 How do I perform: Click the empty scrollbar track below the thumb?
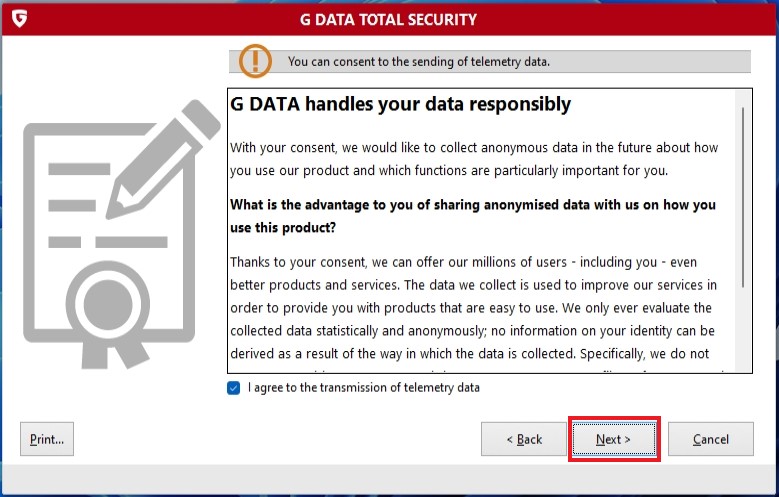click(743, 330)
